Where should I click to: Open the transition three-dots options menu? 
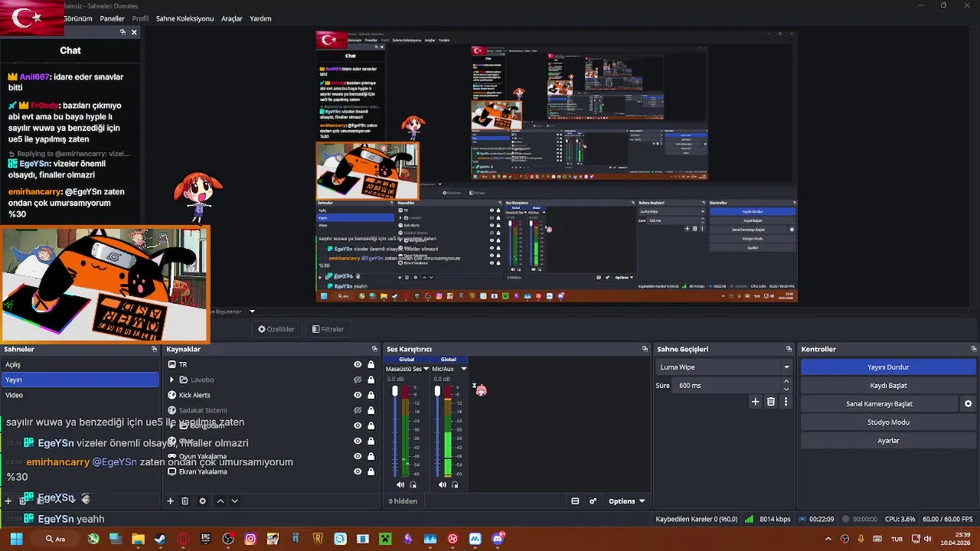point(786,402)
